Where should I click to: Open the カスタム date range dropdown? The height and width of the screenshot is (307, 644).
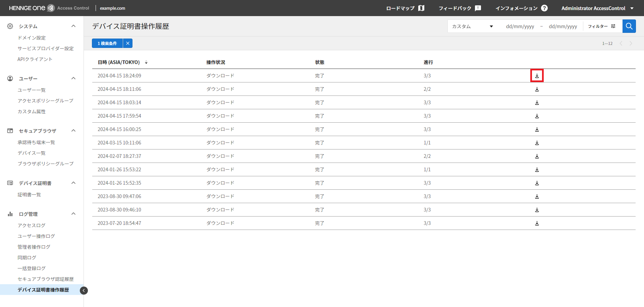coord(472,26)
